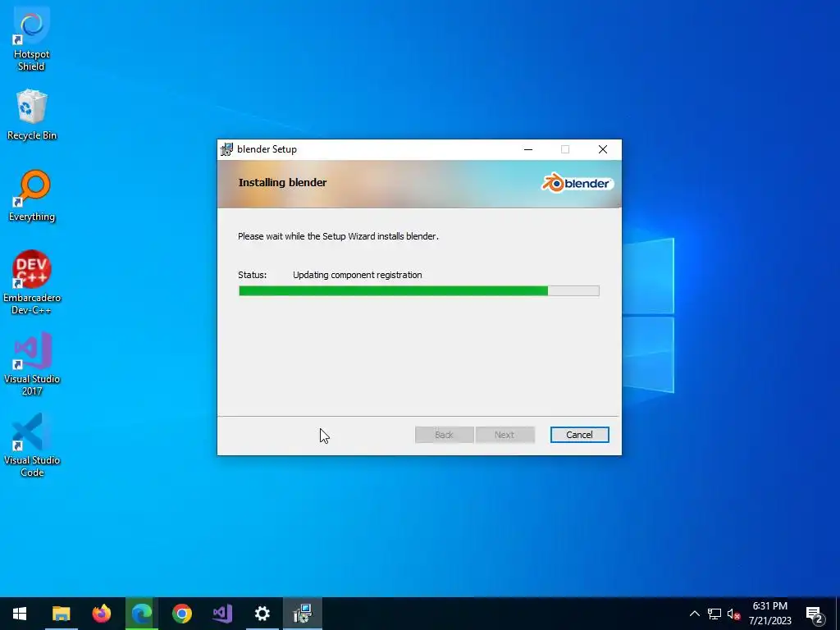The width and height of the screenshot is (840, 630).
Task: Click the muted volume tray icon
Action: pos(733,614)
